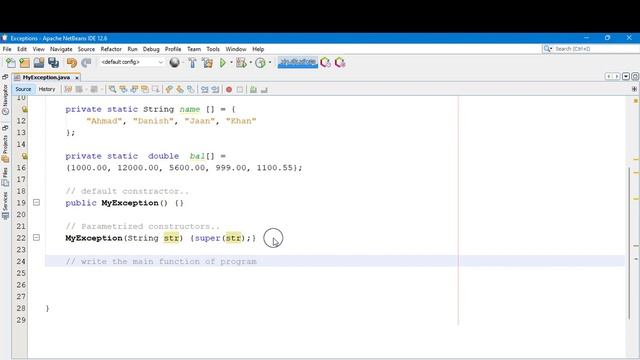Open the Profile Project dropdown arrow
Image resolution: width=640 pixels, height=360 pixels.
point(270,62)
